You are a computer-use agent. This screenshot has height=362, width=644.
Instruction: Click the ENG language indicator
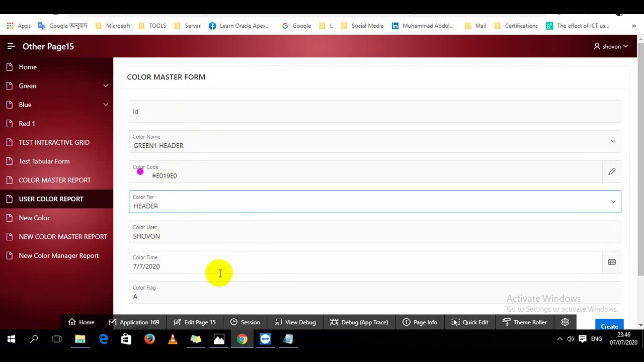point(597,339)
